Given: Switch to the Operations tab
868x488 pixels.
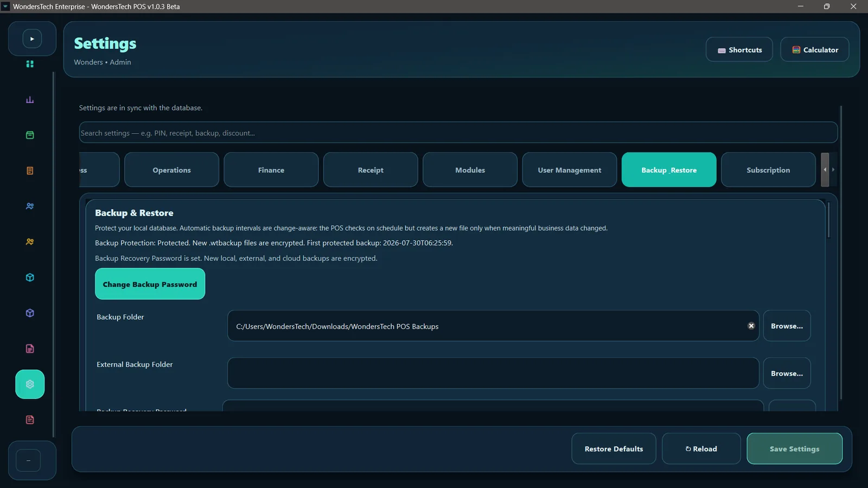Looking at the screenshot, I should coord(171,170).
